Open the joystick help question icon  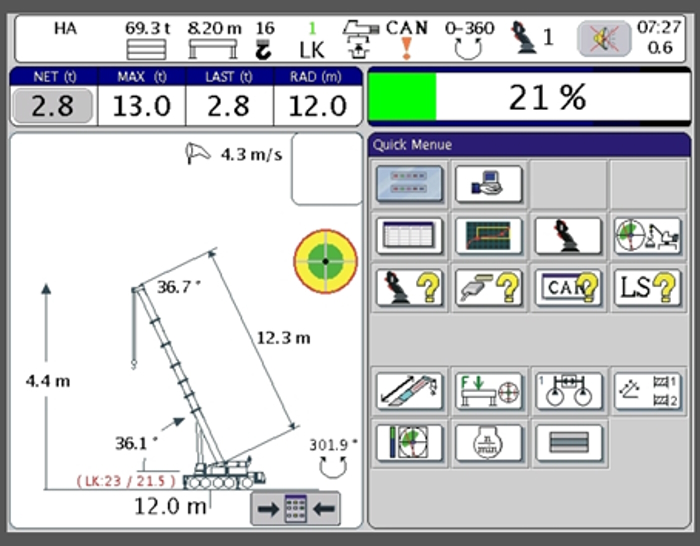[409, 287]
